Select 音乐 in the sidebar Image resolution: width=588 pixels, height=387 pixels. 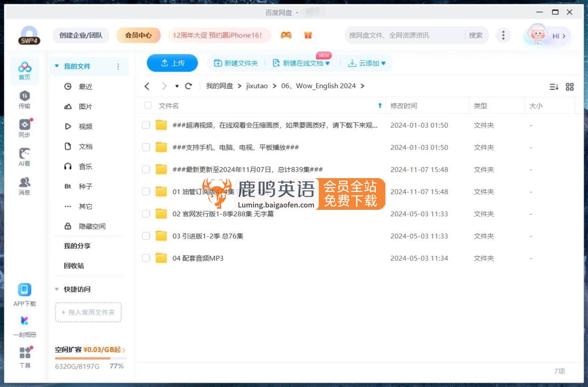(85, 166)
